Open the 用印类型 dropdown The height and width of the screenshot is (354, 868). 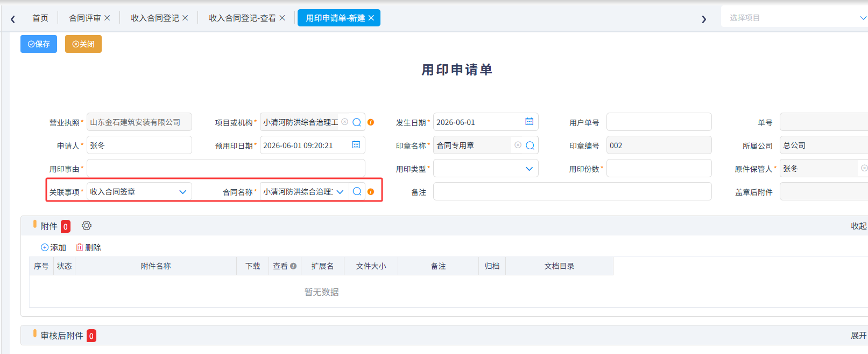tap(486, 169)
